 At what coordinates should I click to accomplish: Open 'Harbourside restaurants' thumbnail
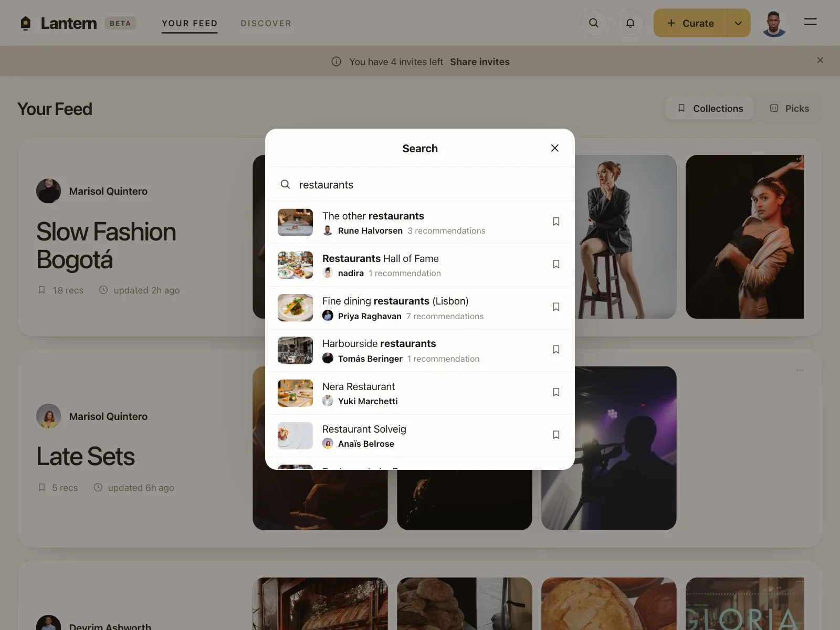tap(295, 350)
